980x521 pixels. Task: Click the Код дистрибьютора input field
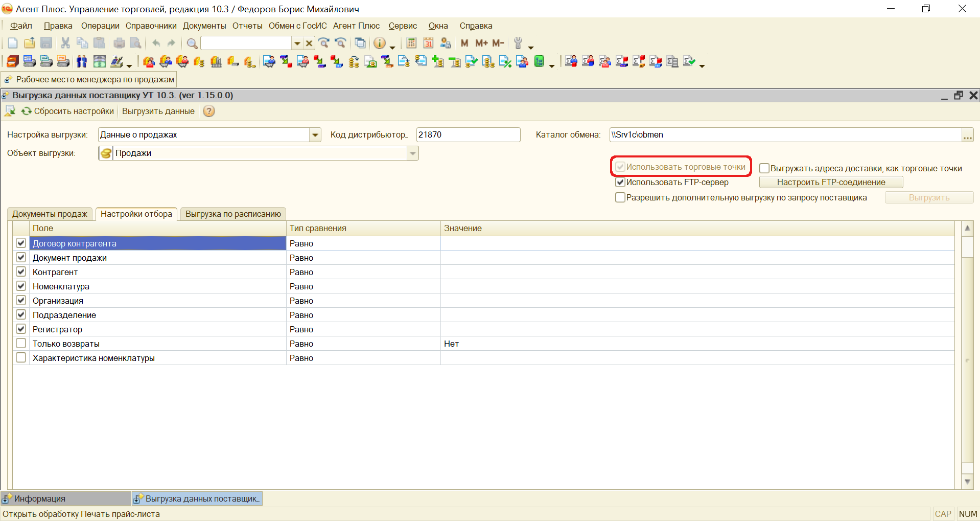[x=468, y=135]
